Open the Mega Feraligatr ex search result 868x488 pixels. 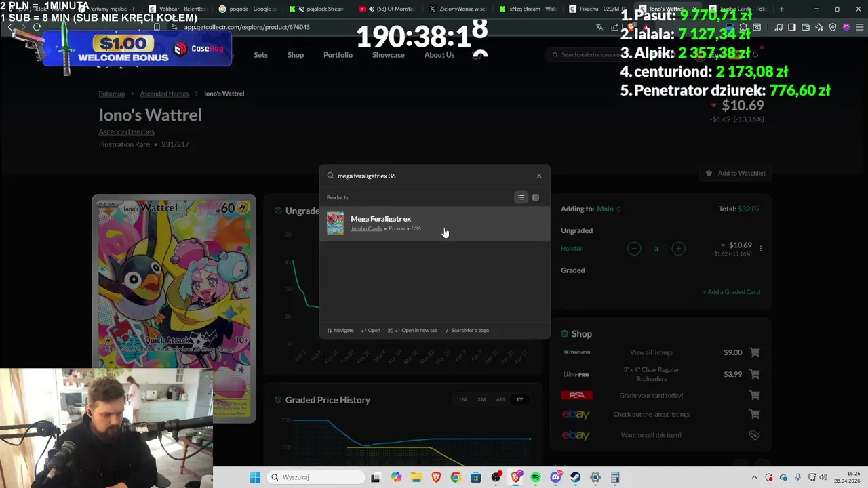[435, 223]
